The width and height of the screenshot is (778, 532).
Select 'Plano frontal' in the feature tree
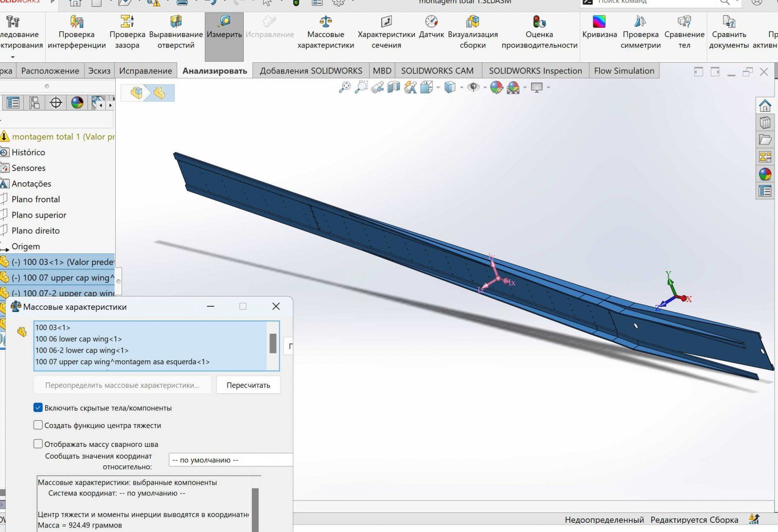[x=35, y=199]
